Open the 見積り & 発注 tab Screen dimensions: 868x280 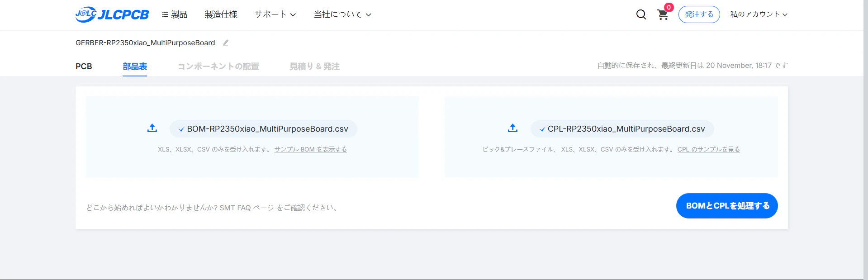point(314,66)
